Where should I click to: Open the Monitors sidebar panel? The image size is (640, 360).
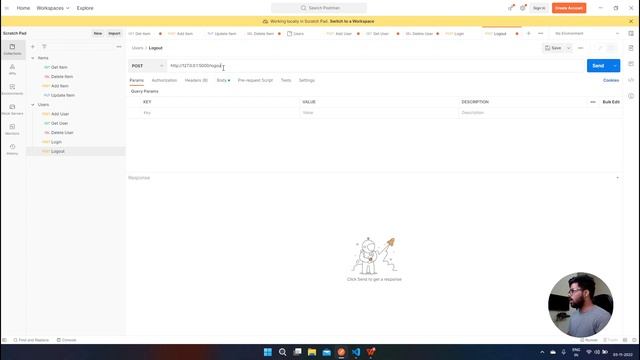tap(13, 129)
